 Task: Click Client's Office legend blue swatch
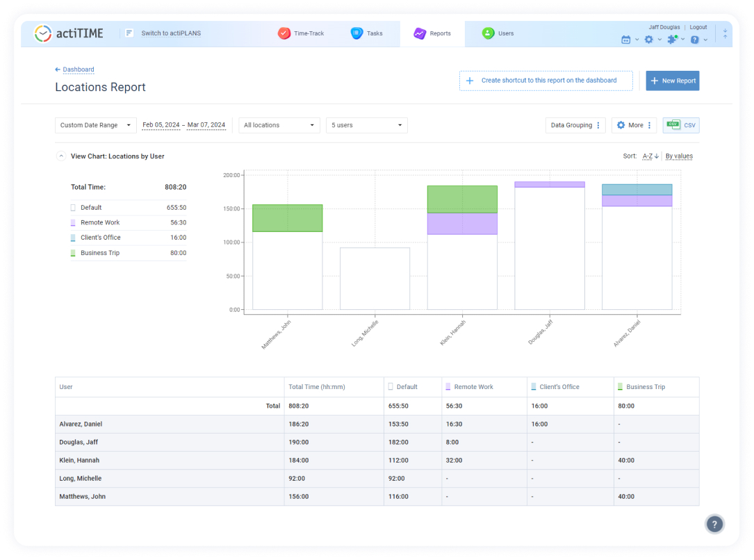point(73,238)
